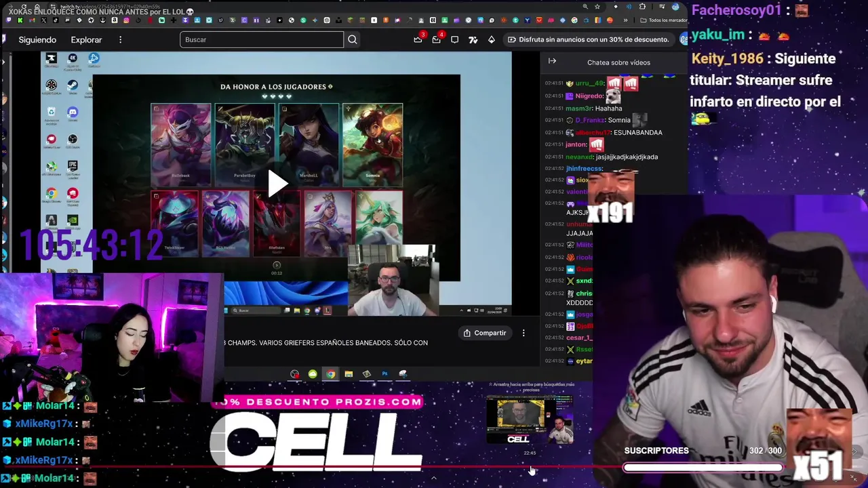Open the three-dot menu next to Explorar
The image size is (868, 488).
coord(120,39)
